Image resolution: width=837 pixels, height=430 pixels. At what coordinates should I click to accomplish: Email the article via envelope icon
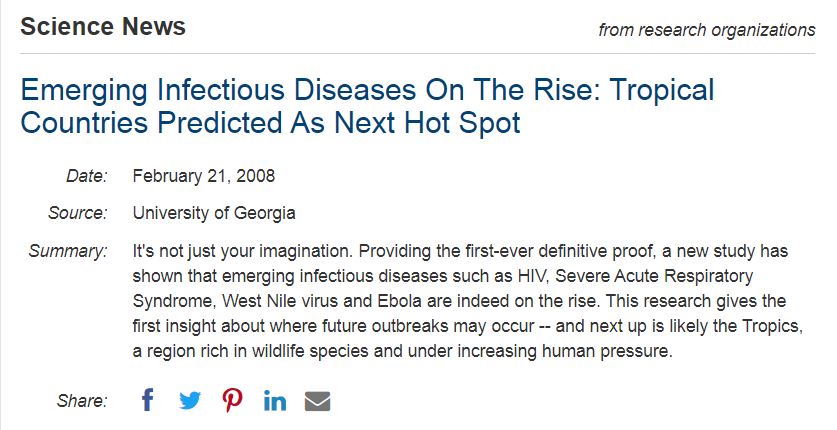pos(317,401)
